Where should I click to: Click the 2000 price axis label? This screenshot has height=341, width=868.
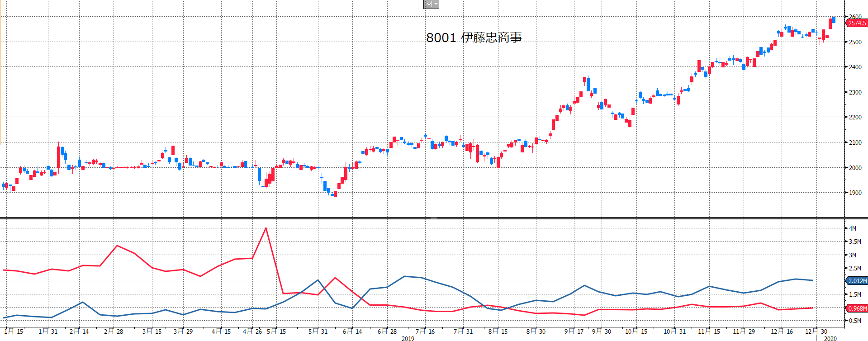855,168
